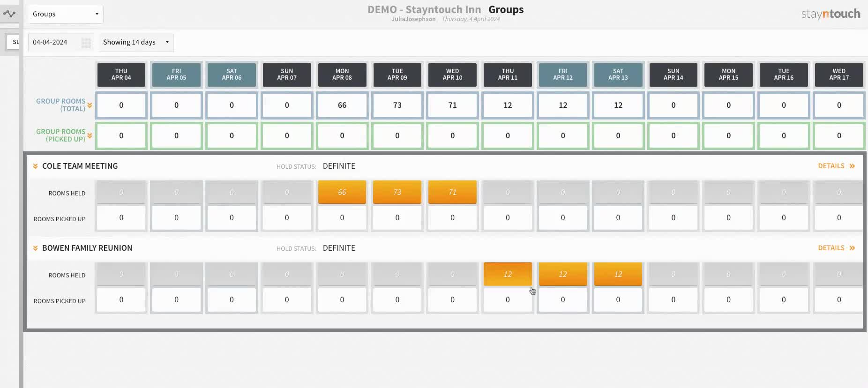Viewport: 868px width, 388px height.
Task: Click group rooms total cell showing 66
Action: pyautogui.click(x=342, y=105)
